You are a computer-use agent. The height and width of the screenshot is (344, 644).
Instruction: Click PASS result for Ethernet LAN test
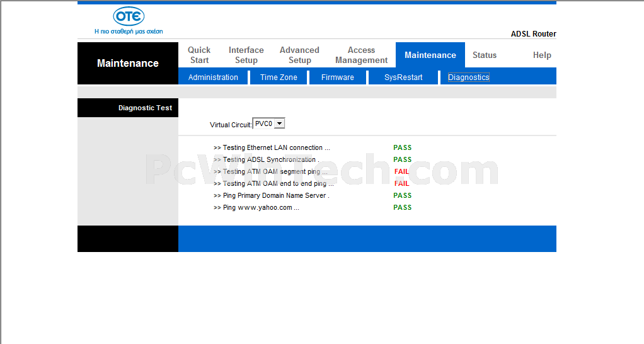[x=403, y=147]
